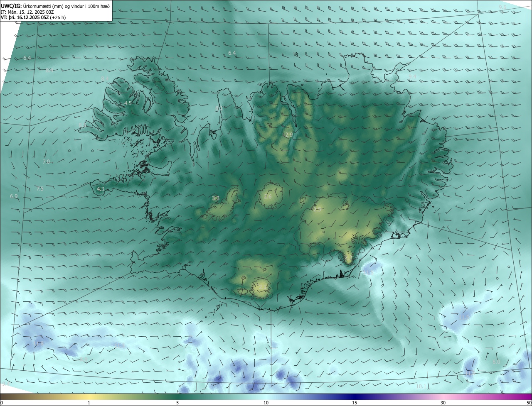Click the map value label 2.9
532x406 pixels.
pos(289,135)
